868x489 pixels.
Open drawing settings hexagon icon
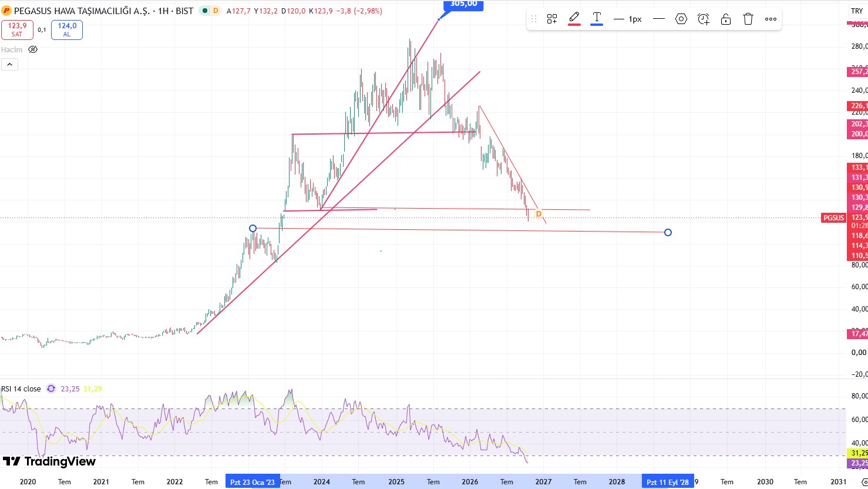click(x=681, y=19)
